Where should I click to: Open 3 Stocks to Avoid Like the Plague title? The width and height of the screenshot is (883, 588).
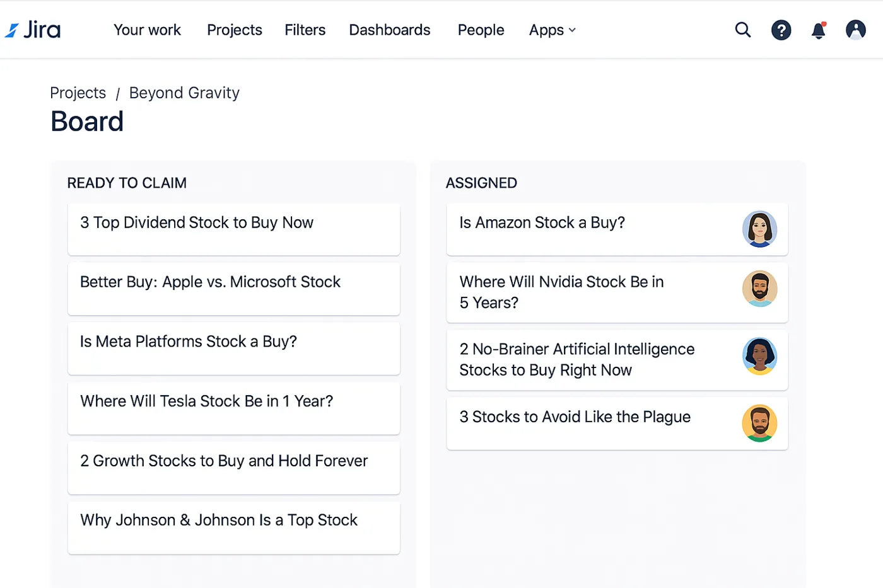(575, 417)
